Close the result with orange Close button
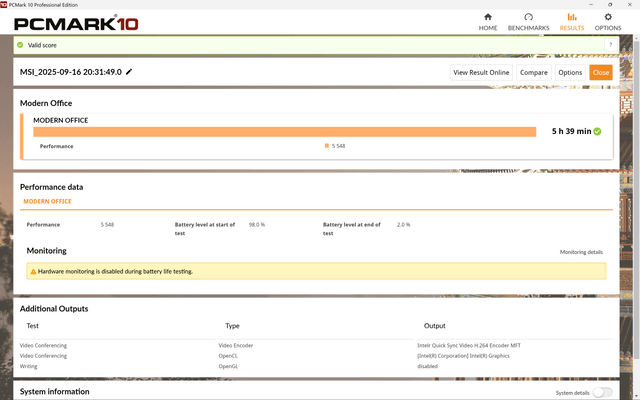The height and width of the screenshot is (400, 640). [601, 73]
